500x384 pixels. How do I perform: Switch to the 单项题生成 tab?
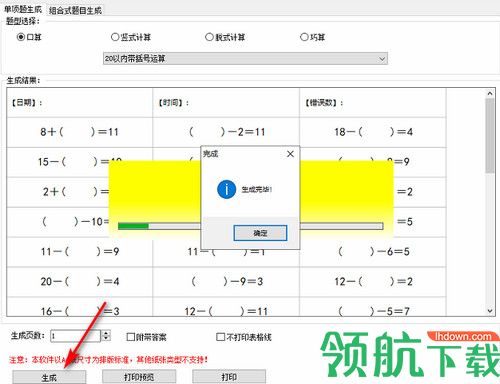pyautogui.click(x=23, y=9)
